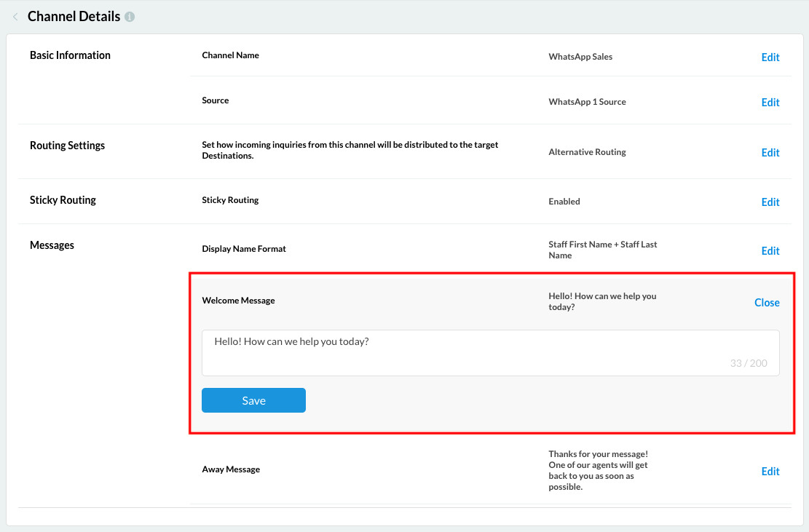Click the 'Source' field label
The height and width of the screenshot is (532, 809).
click(x=215, y=100)
